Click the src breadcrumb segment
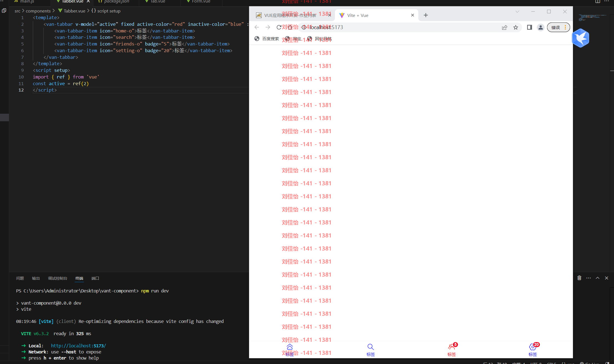This screenshot has height=364, width=614. 17,11
